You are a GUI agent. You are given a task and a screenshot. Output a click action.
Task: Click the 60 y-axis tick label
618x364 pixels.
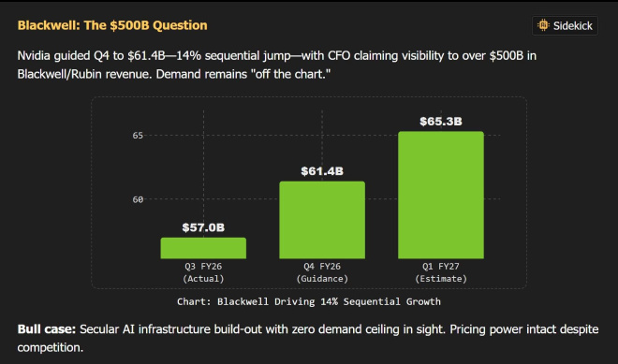pos(138,199)
